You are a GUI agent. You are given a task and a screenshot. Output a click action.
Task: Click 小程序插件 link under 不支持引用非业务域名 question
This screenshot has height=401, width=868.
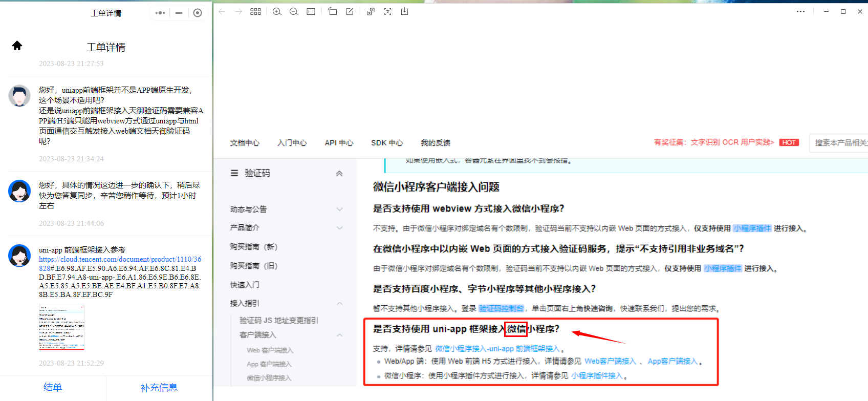[723, 268]
